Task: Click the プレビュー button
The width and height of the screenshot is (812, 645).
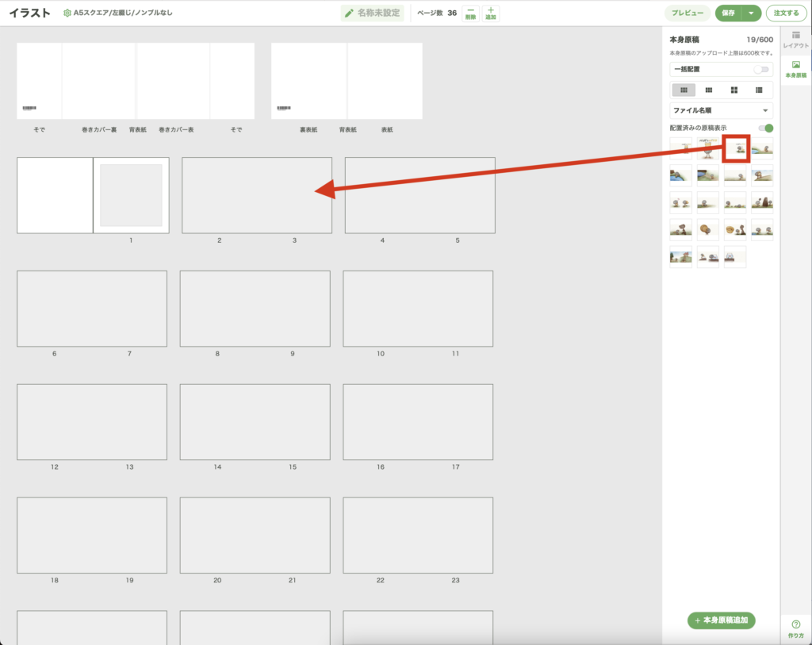Action: pos(687,13)
